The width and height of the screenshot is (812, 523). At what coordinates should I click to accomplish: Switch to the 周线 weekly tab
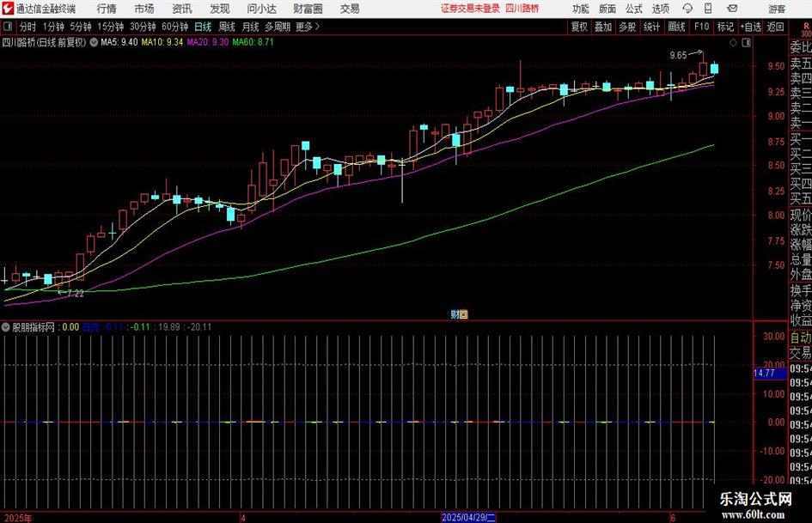point(227,27)
